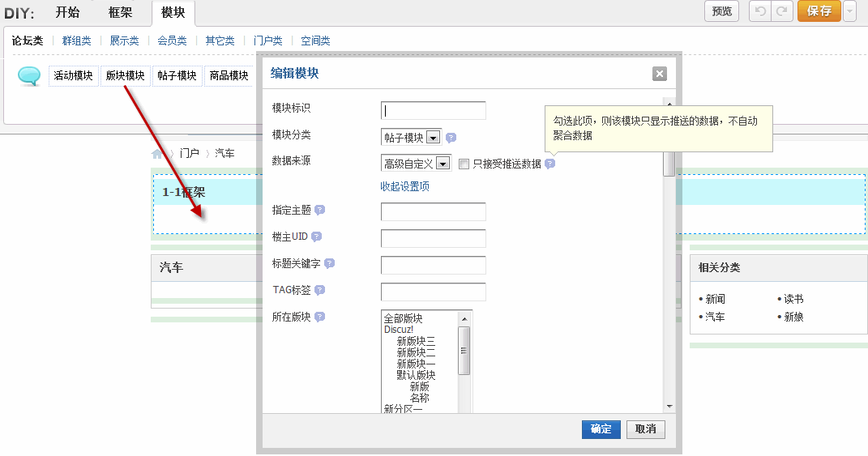Viewport: 868px width, 456px height.
Task: Click the undo arrow in toolbar
Action: [760, 11]
